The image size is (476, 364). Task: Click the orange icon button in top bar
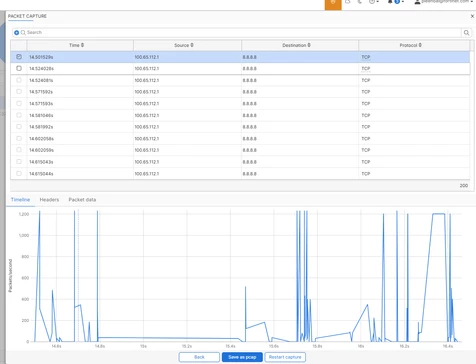(333, 4)
